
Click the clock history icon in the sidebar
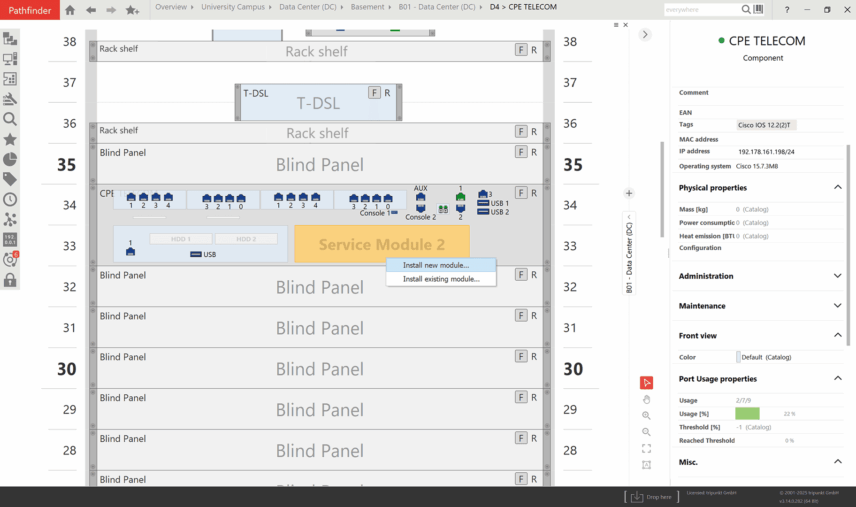pyautogui.click(x=10, y=199)
